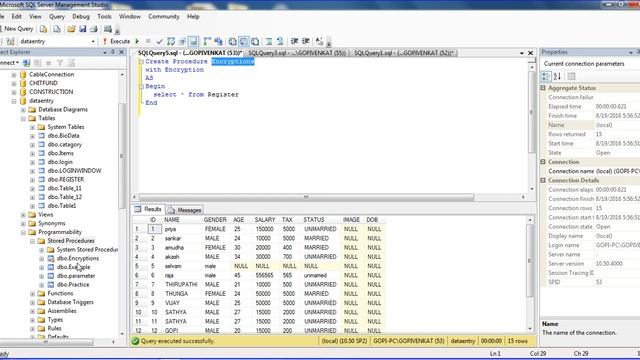This screenshot has width=640, height=360.
Task: Open the Query menu
Action: [x=57, y=17]
